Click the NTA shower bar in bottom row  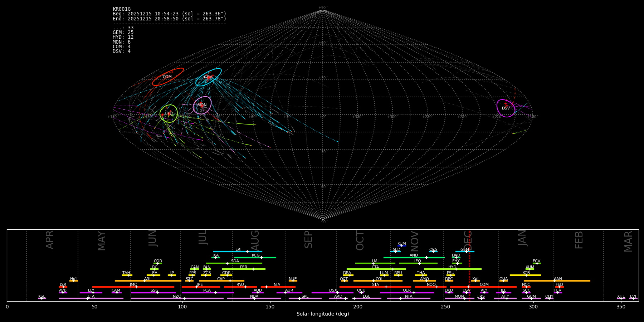(408, 298)
